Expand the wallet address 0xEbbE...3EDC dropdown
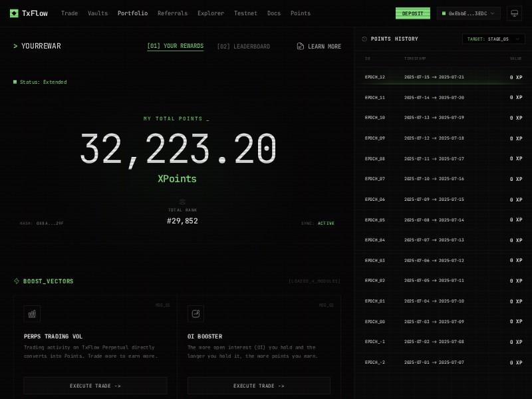Screen dimensions: 532x399 click(x=469, y=13)
